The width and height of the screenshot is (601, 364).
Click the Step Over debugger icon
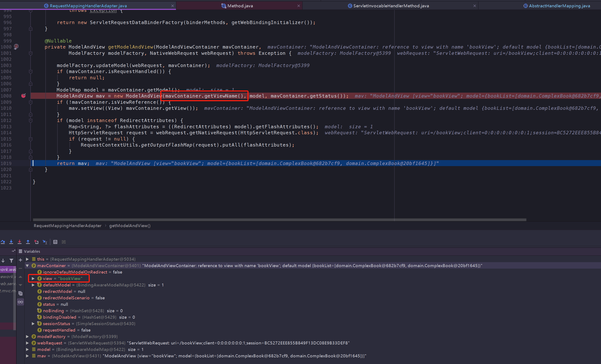(3, 242)
